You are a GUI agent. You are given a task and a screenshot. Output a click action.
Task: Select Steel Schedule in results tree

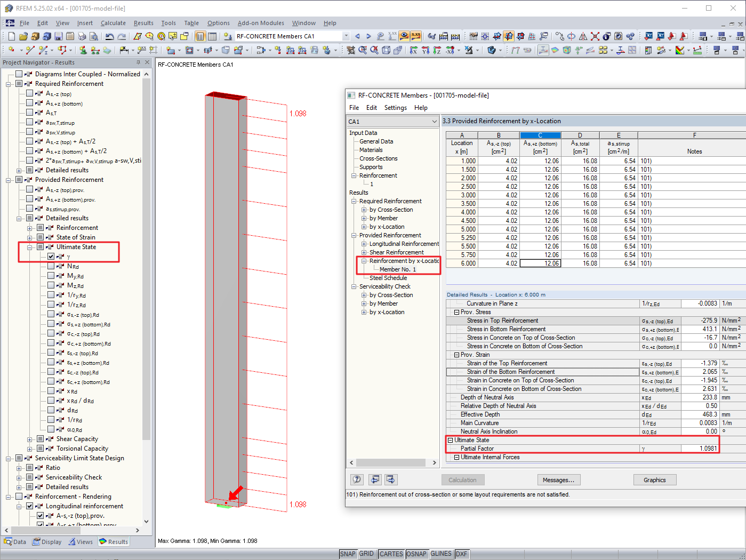click(388, 278)
